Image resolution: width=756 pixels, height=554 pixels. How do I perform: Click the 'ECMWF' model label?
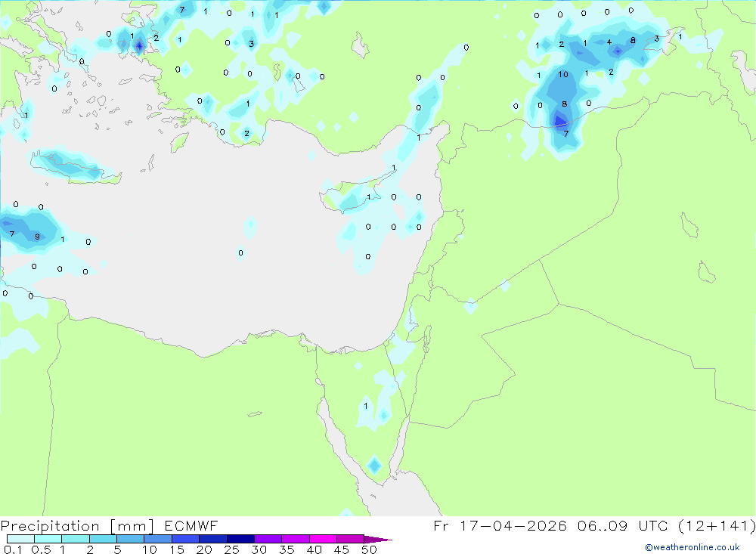(x=191, y=525)
